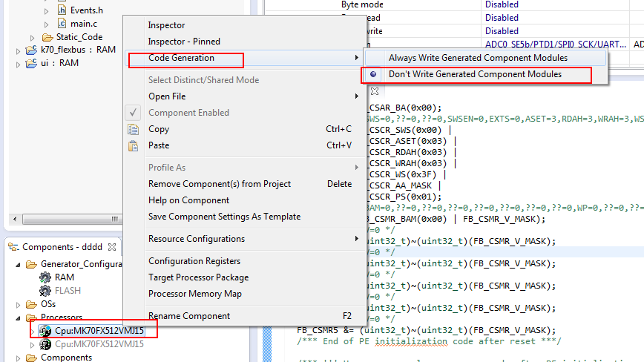Expand disabled Cpu:MK70FX512VMJ15 node
This screenshot has height=362, width=644.
coord(32,345)
